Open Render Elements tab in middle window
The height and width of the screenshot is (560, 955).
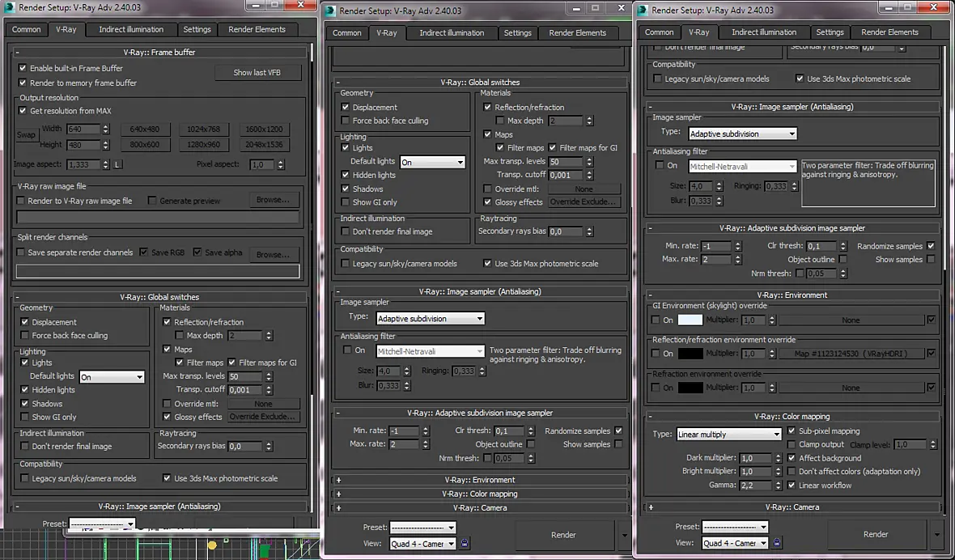pos(577,33)
